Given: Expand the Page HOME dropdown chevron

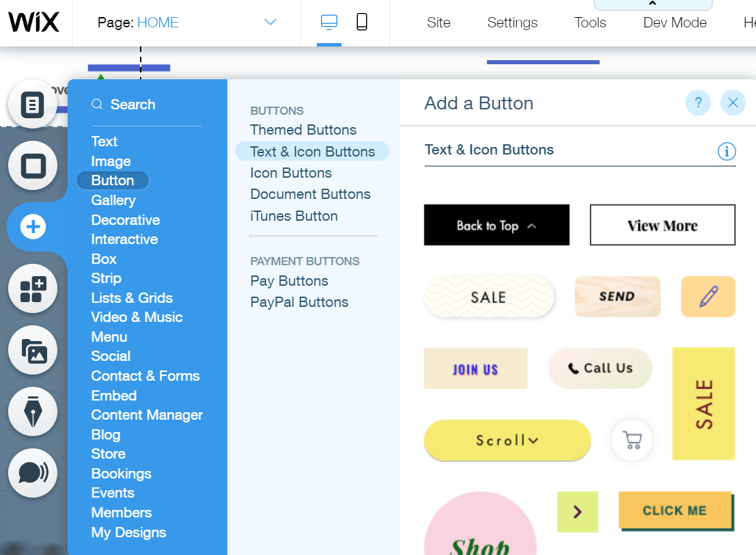Looking at the screenshot, I should [270, 22].
